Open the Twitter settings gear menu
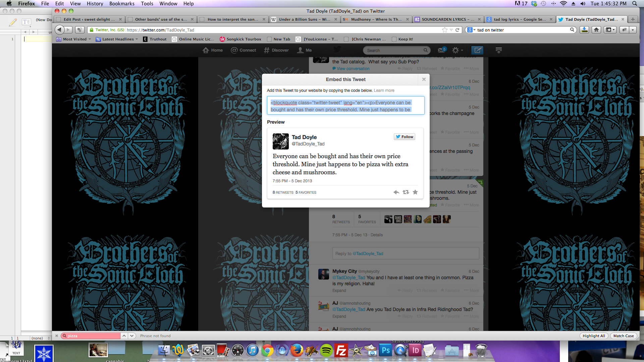Viewport: 644px width, 362px height. [x=458, y=50]
